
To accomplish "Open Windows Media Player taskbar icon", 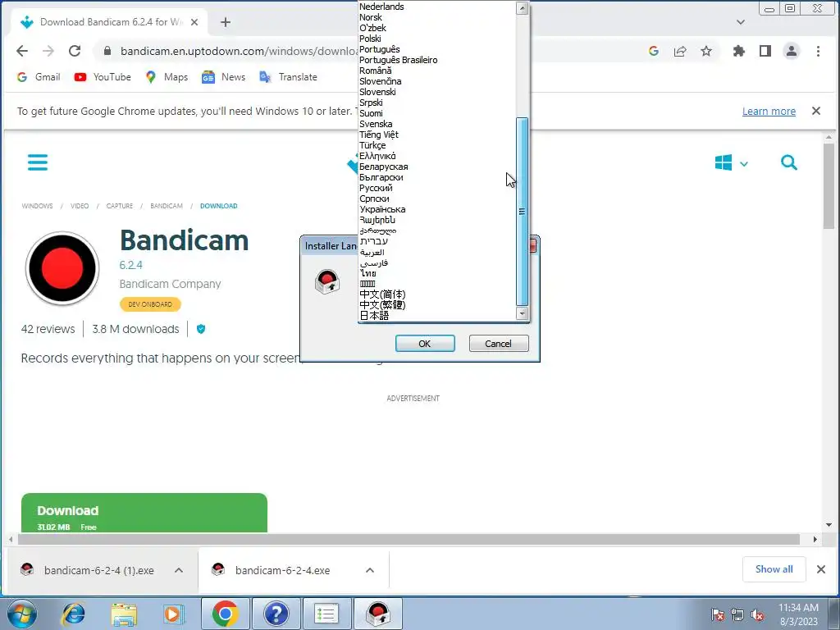I will coord(173,614).
